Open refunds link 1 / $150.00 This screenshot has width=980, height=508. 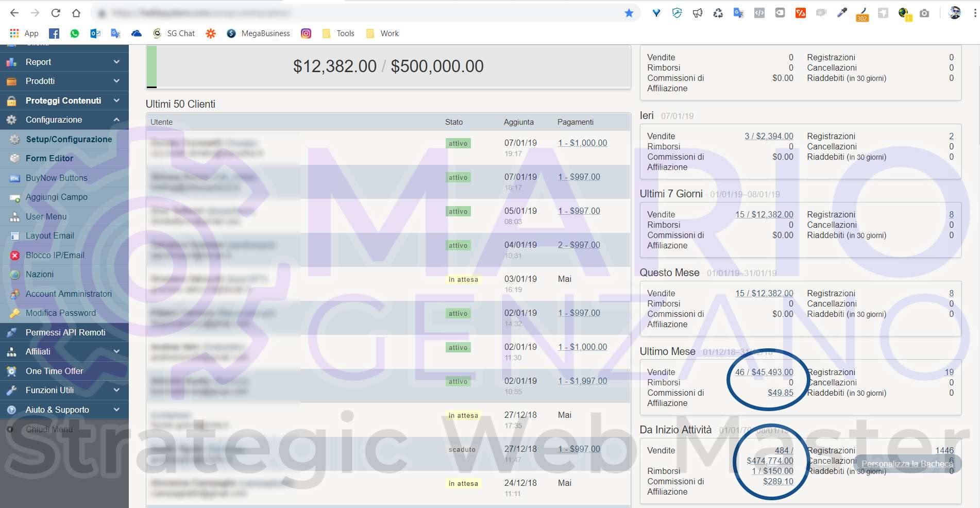[x=772, y=471]
